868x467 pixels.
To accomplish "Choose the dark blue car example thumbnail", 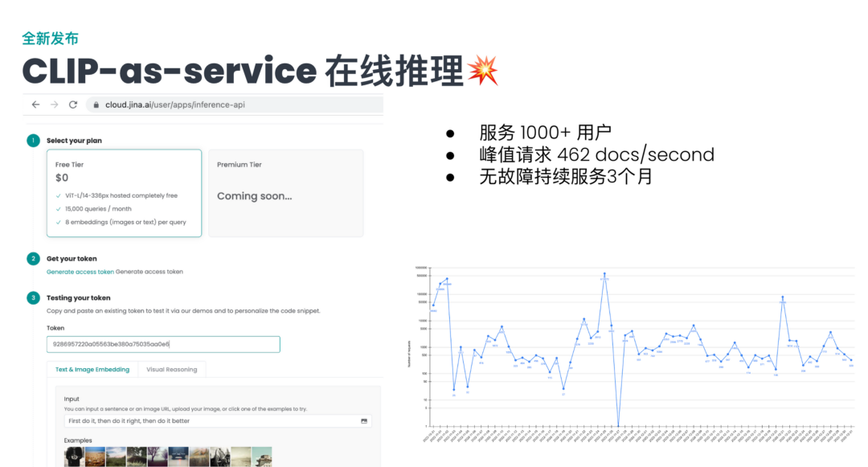I will tap(178, 457).
